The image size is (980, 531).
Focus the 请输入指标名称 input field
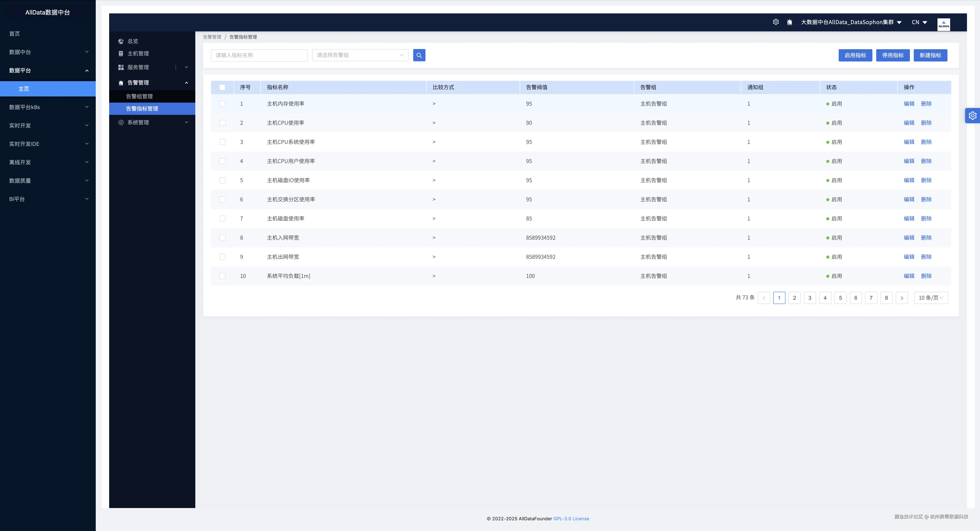coord(259,55)
